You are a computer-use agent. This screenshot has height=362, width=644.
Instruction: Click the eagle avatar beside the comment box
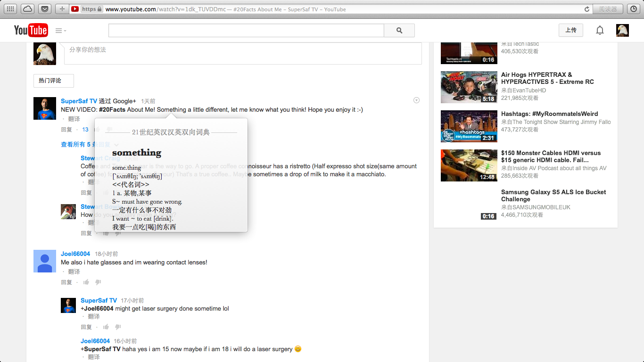click(x=45, y=53)
